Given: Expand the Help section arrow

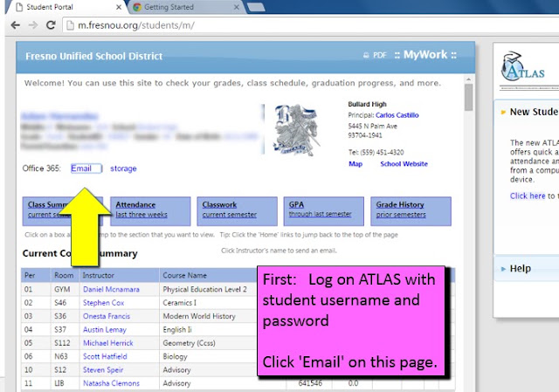Looking at the screenshot, I should click(x=503, y=269).
